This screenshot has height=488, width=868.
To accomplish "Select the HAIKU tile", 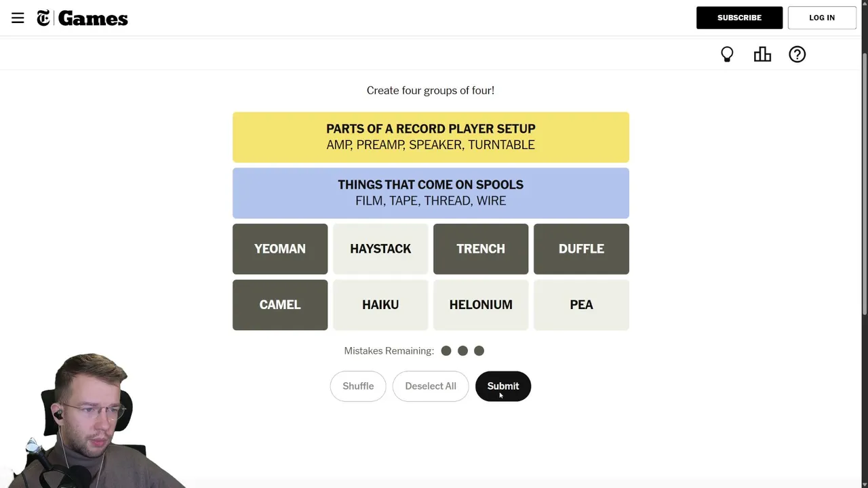I will pos(380,305).
